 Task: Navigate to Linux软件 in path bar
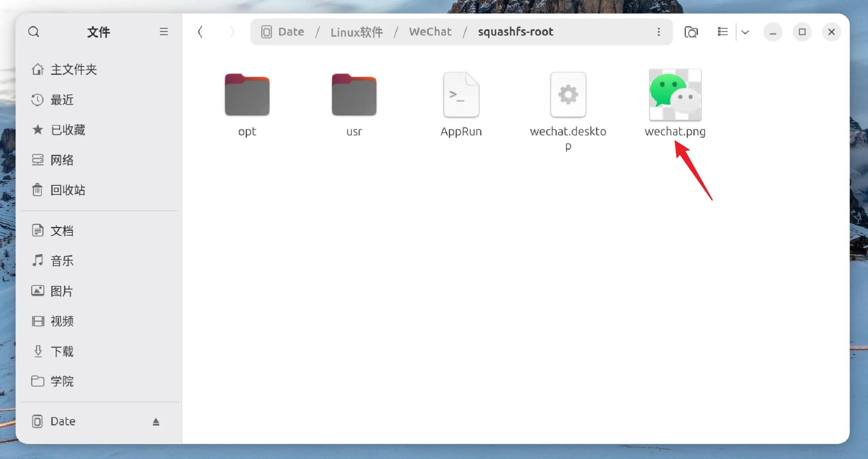[x=356, y=32]
